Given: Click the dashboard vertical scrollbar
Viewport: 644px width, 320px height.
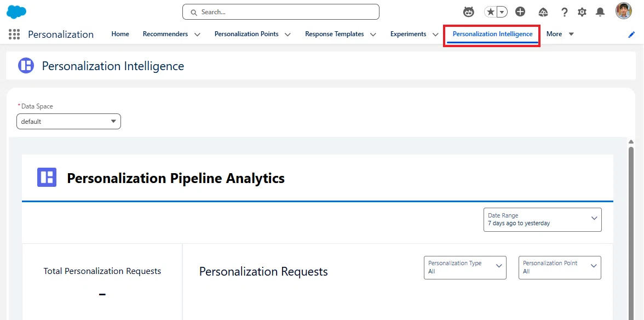Looking at the screenshot, I should (631, 232).
